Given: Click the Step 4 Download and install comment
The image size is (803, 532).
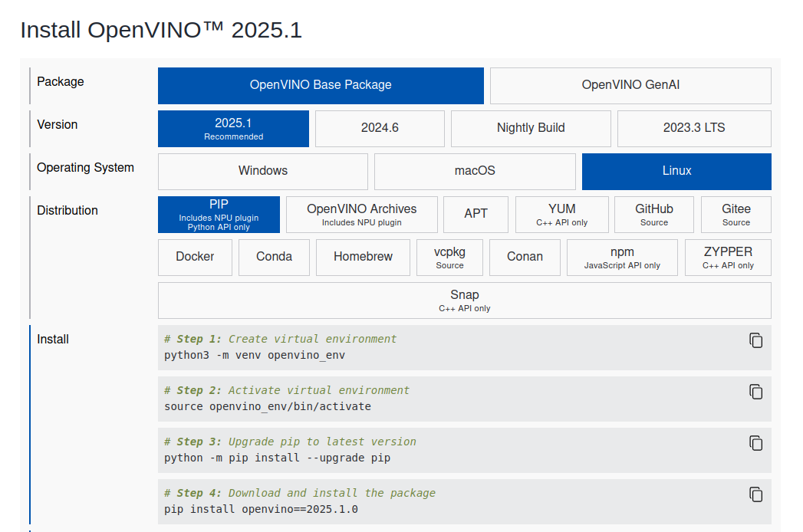Looking at the screenshot, I should pyautogui.click(x=300, y=493).
